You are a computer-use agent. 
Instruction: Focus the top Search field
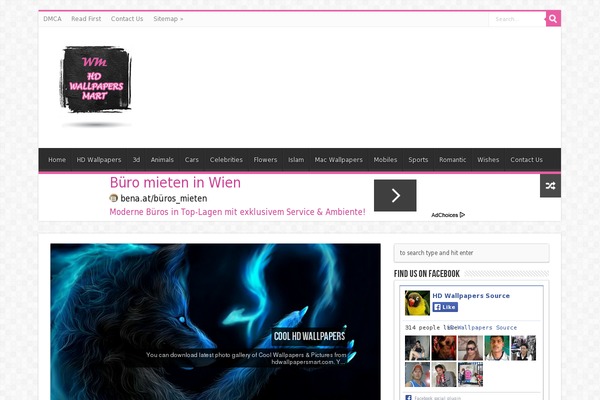pos(517,19)
